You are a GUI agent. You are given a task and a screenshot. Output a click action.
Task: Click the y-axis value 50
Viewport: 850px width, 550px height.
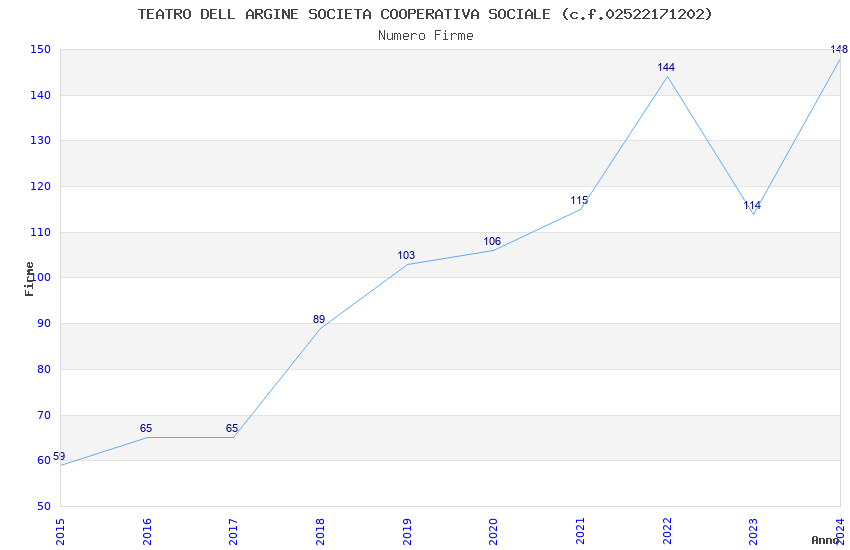tap(44, 507)
